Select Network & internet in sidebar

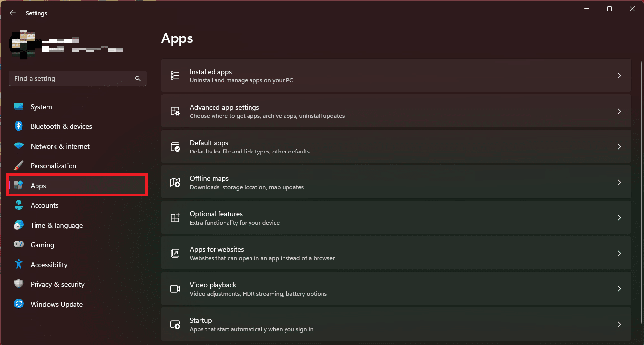tap(78, 146)
